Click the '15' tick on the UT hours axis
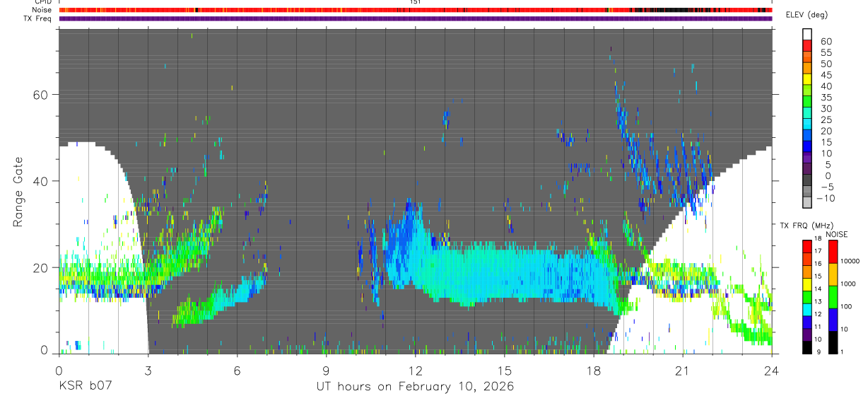The width and height of the screenshot is (868, 401). (505, 370)
